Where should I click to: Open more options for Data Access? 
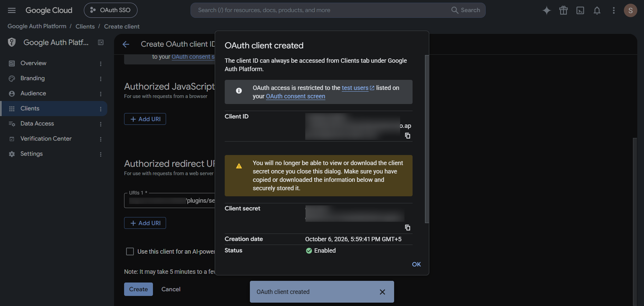tap(101, 124)
